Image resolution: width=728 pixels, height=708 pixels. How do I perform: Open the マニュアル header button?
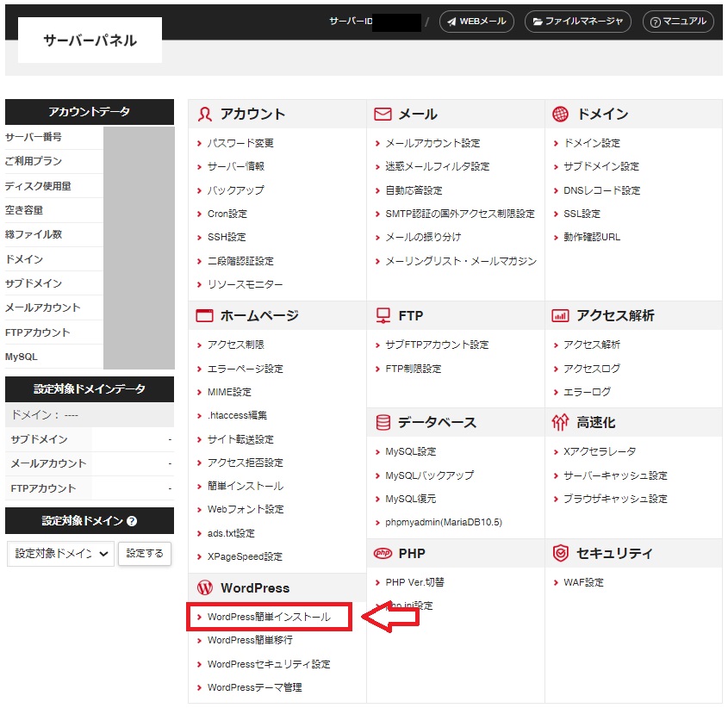(678, 22)
